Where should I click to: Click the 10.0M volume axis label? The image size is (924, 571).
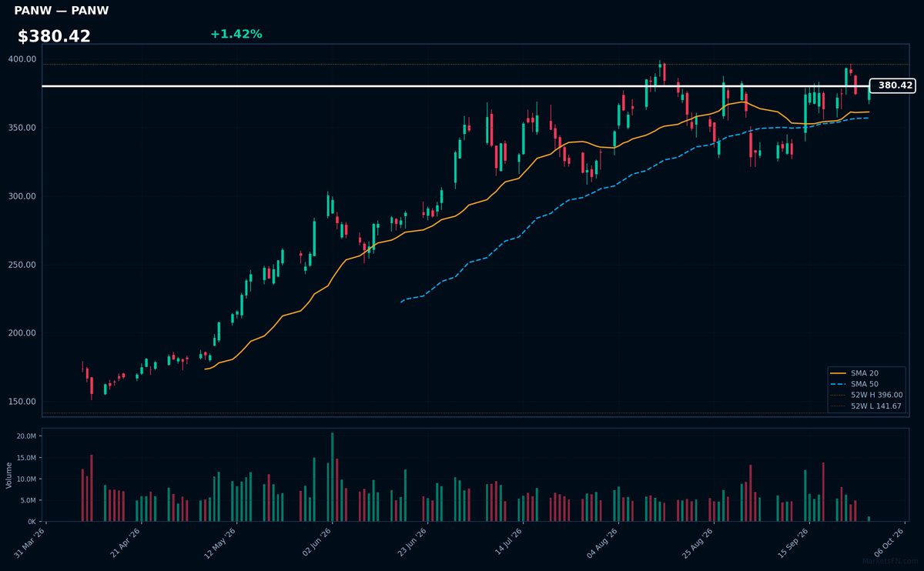27,479
